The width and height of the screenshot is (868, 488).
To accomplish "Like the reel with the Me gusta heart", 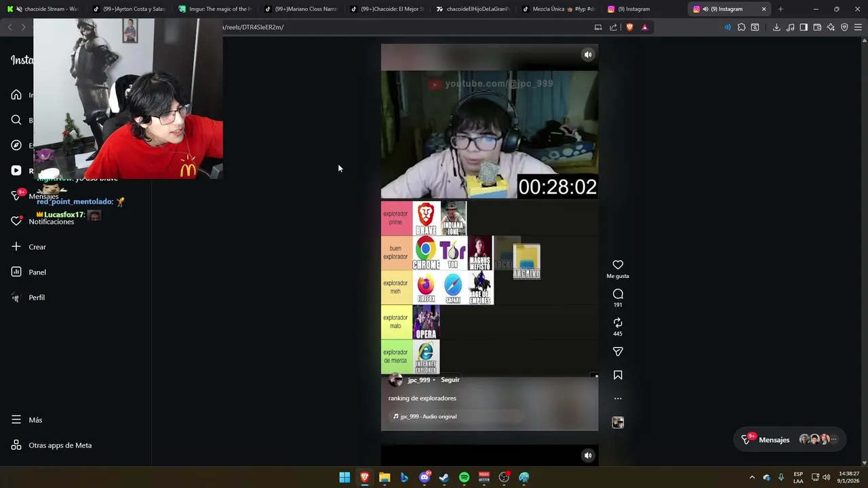I will tap(618, 265).
